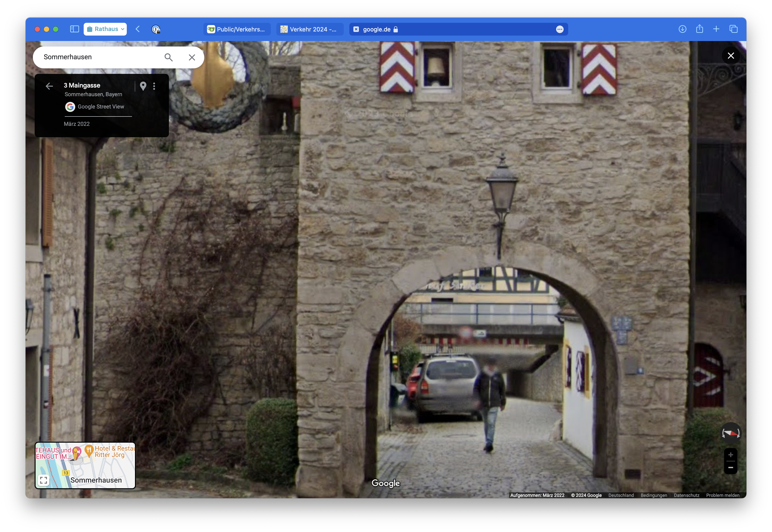The width and height of the screenshot is (772, 532).
Task: Open tab overview icon
Action: tap(733, 29)
